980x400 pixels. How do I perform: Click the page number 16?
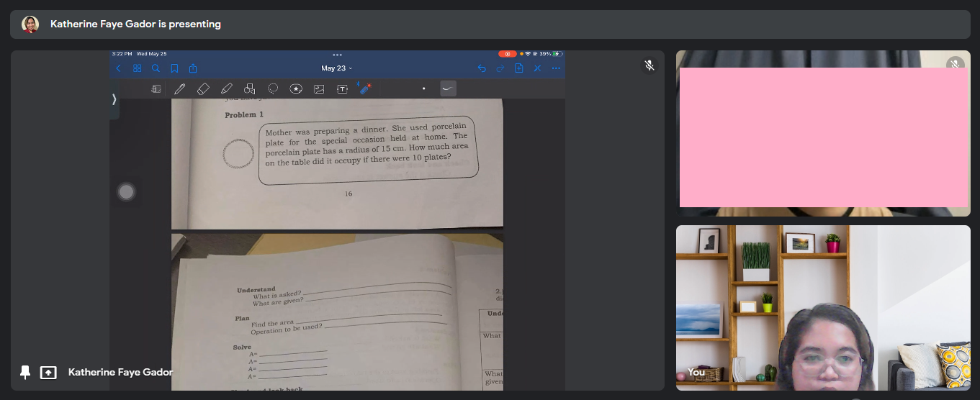349,194
